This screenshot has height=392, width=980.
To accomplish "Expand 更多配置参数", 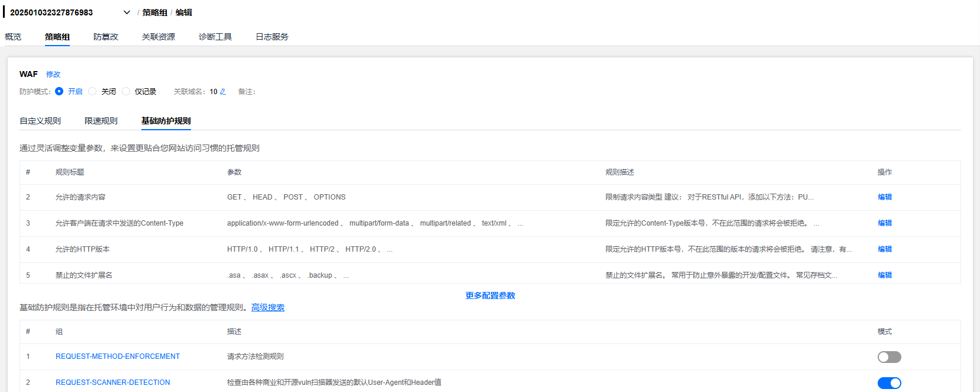I will tap(490, 295).
